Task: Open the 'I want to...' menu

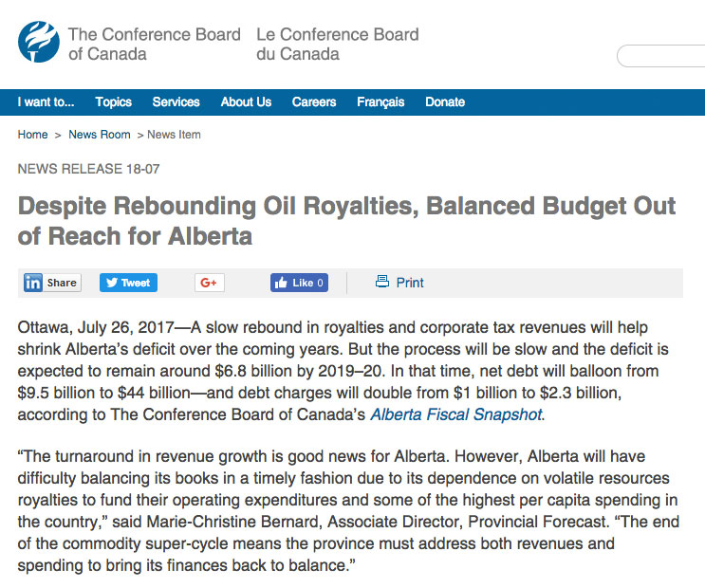Action: [46, 102]
